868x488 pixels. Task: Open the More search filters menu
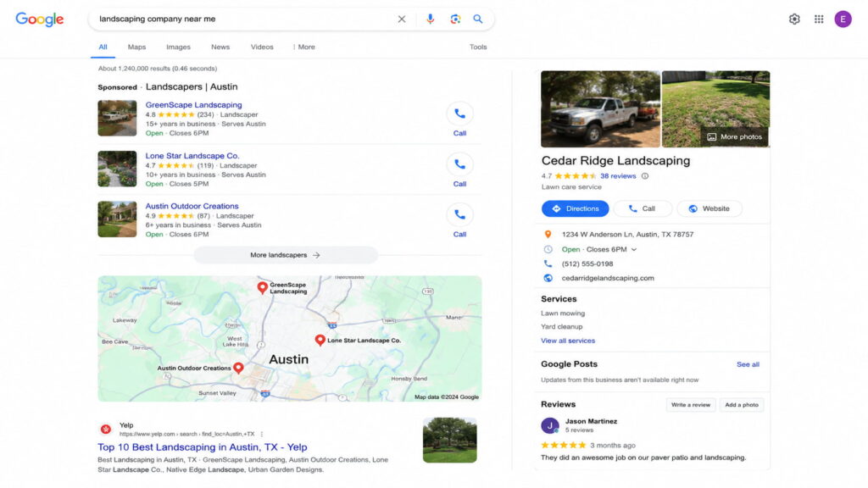point(304,47)
